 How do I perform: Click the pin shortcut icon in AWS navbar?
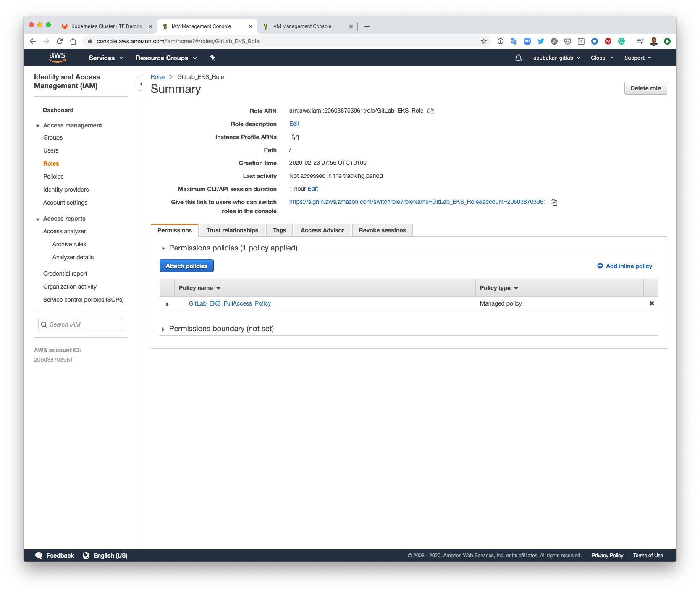[x=212, y=58]
